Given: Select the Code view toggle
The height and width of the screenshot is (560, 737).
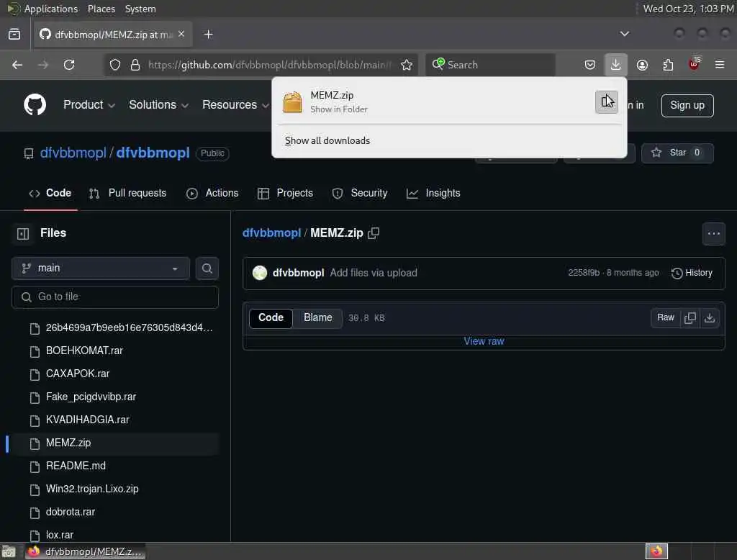Looking at the screenshot, I should point(271,318).
